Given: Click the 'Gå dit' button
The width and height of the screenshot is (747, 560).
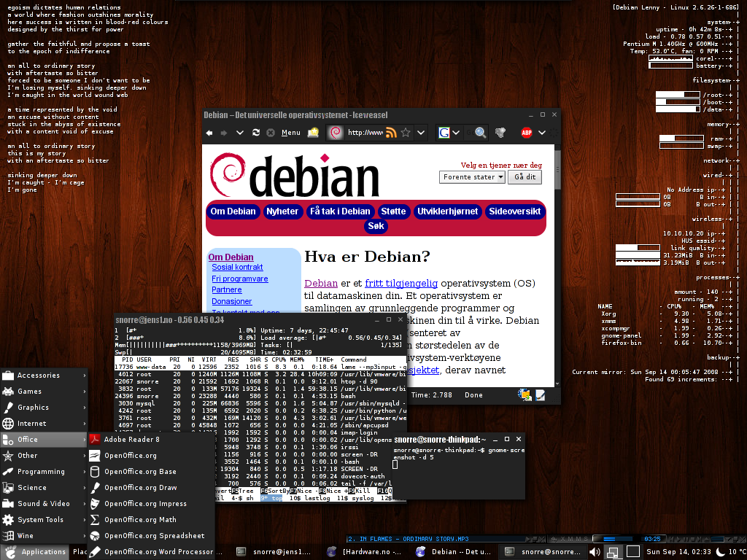Looking at the screenshot, I should tap(525, 177).
